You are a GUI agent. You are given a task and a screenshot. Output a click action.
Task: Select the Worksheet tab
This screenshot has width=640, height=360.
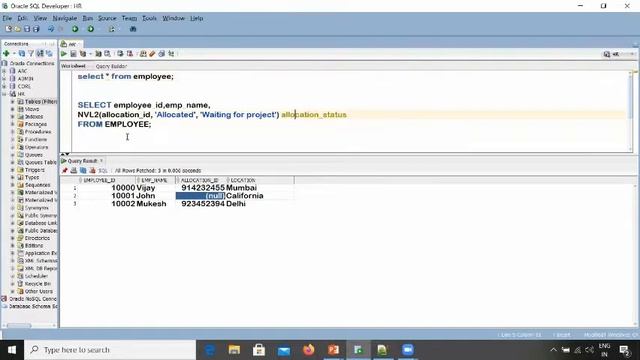click(73, 66)
